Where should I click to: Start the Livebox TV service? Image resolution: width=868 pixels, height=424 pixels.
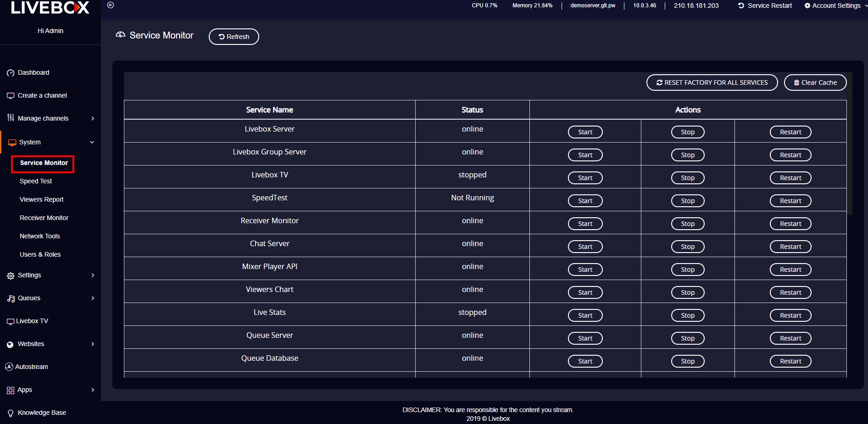tap(585, 178)
